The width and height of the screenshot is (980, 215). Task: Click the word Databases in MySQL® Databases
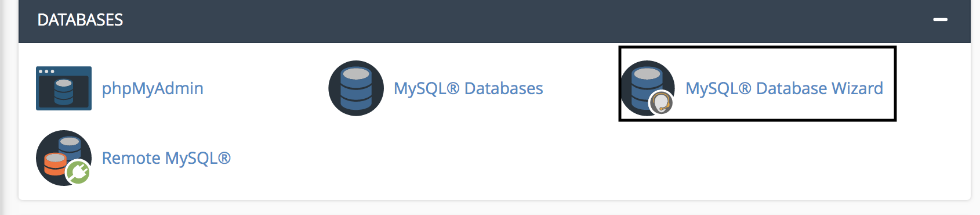click(504, 88)
